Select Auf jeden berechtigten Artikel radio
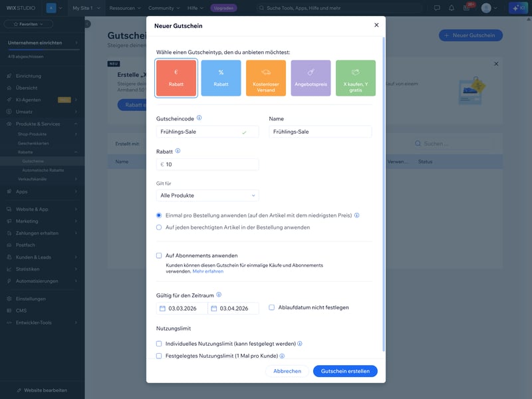Image resolution: width=532 pixels, height=399 pixels. tap(159, 227)
